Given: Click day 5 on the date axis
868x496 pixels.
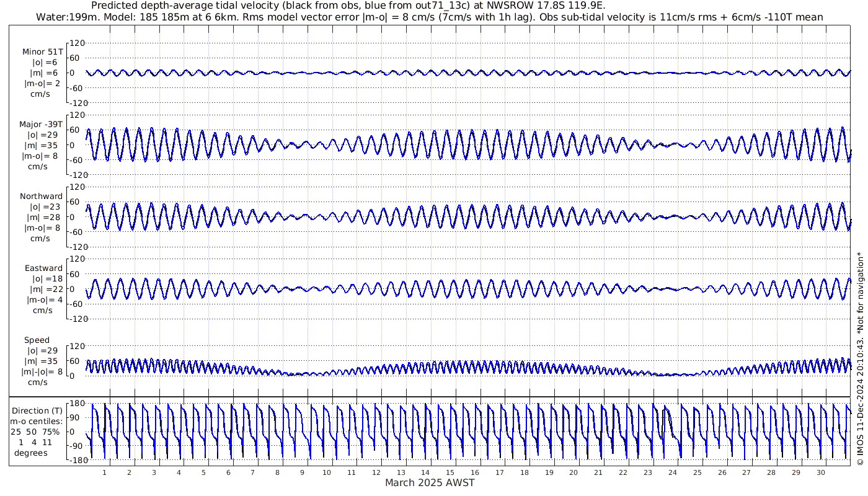Looking at the screenshot, I should (203, 472).
